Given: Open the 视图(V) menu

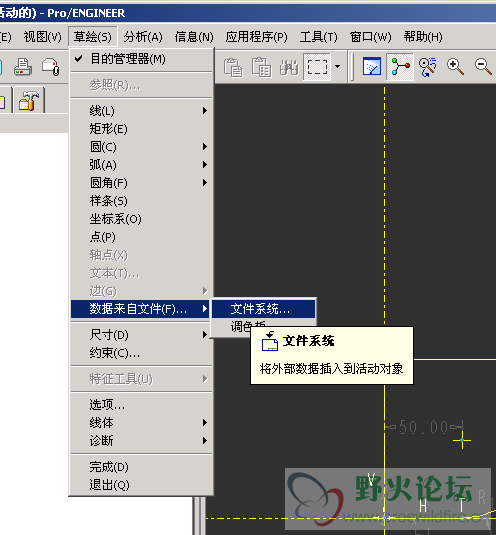Looking at the screenshot, I should 42,37.
